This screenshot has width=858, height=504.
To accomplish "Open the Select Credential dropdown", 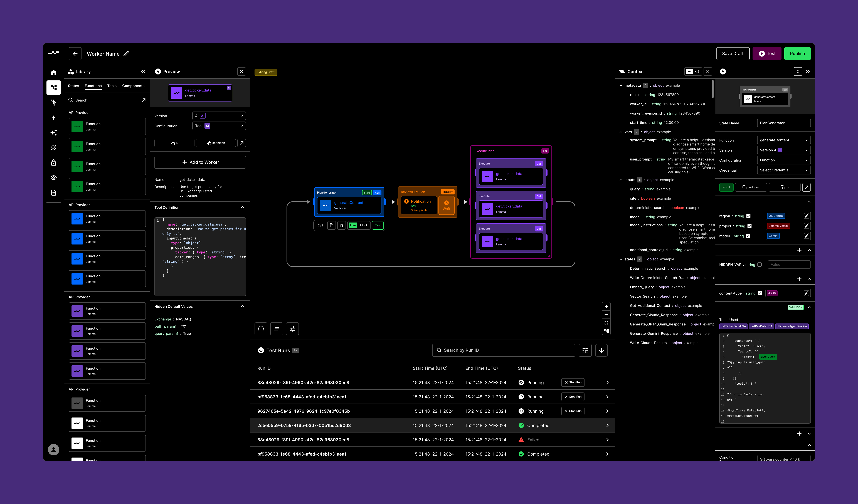I will [x=784, y=170].
